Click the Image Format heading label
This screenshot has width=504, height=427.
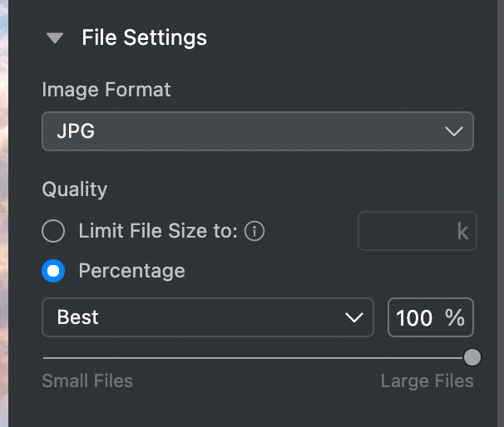click(x=106, y=90)
